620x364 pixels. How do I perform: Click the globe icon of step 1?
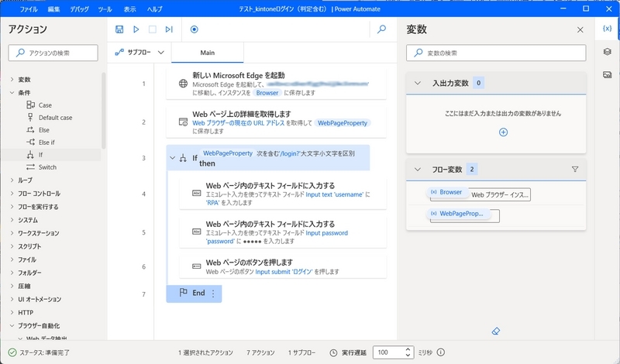tap(183, 84)
